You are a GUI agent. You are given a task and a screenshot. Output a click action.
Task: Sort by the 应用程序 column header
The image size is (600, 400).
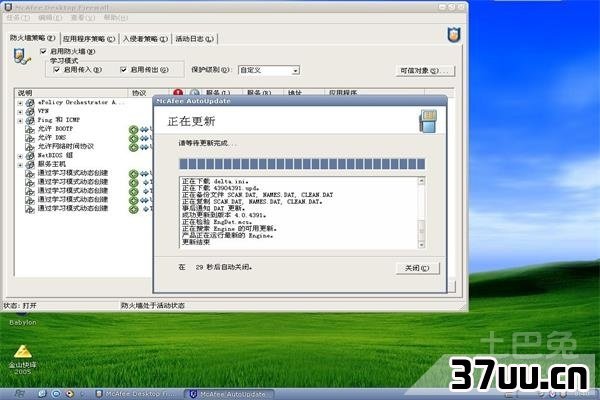tap(374, 93)
